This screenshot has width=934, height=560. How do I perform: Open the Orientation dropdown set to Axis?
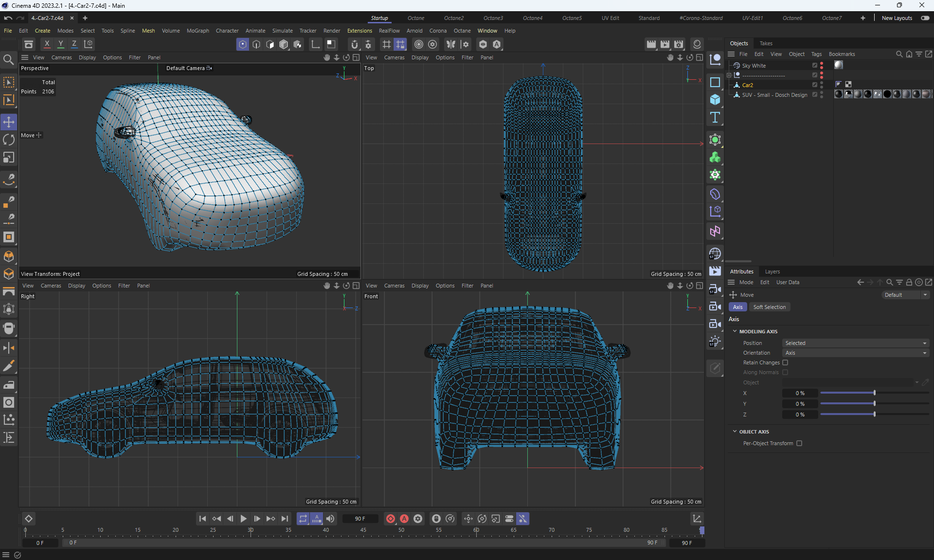pyautogui.click(x=855, y=353)
